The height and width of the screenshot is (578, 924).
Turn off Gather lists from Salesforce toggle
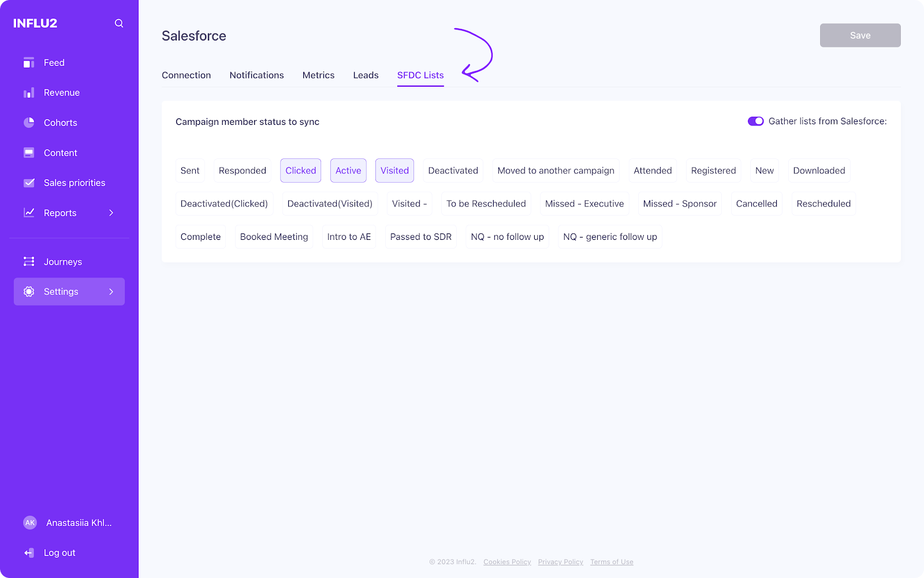(x=755, y=121)
